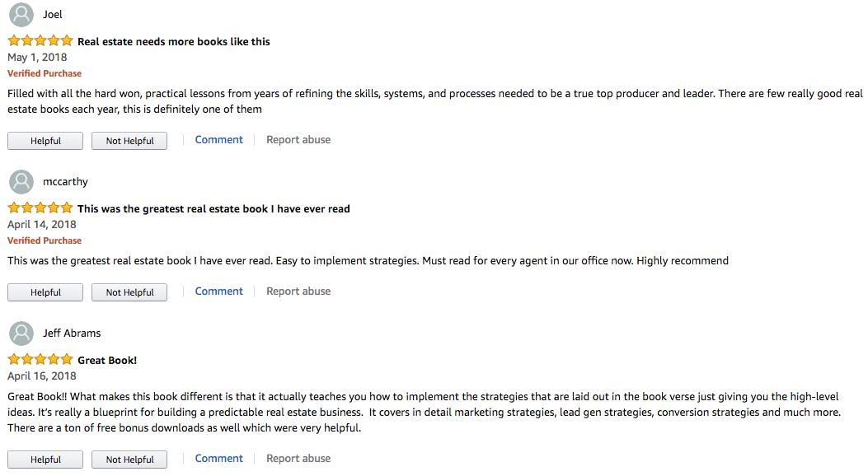Viewport: 868px width, 476px height.
Task: Comment on Joel's review
Action: (218, 140)
